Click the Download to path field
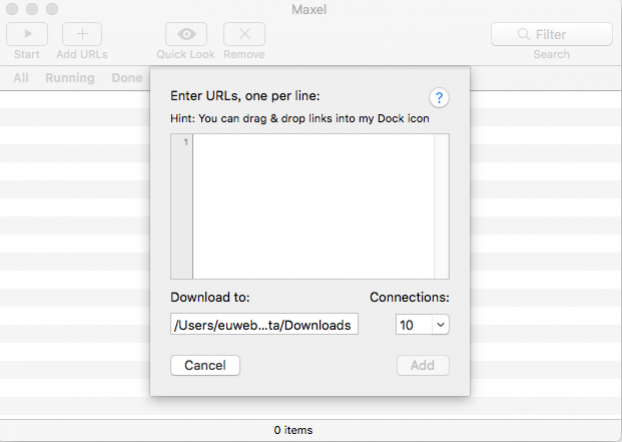This screenshot has width=622, height=442. [x=264, y=324]
